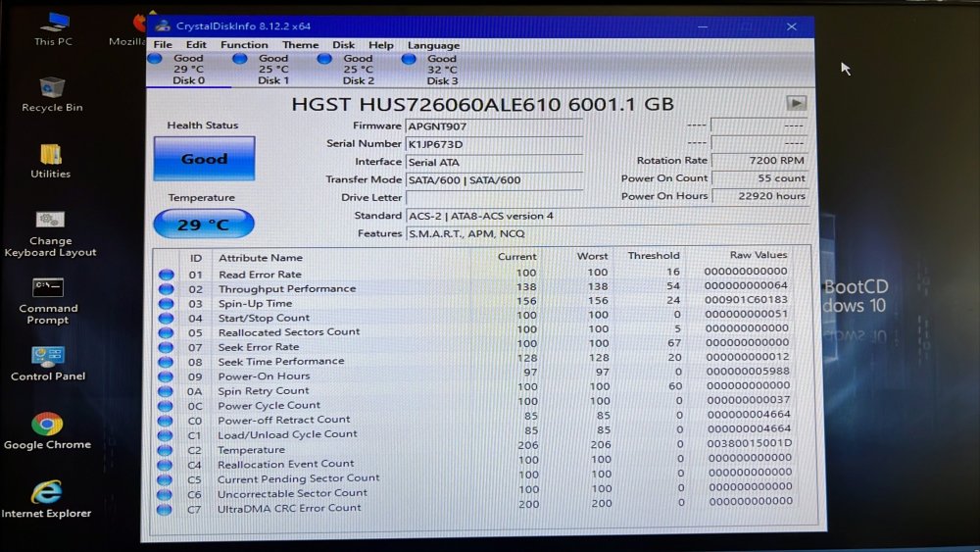The height and width of the screenshot is (552, 980).
Task: Click the Power On Hours value 22920 hours
Action: coord(760,196)
